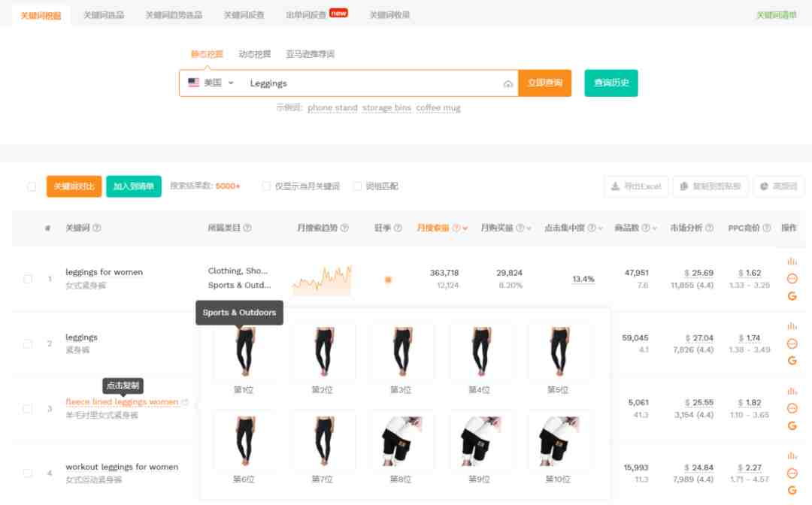812x505 pixels.
Task: Click help icon beside 所属类目 header
Action: pos(247,228)
